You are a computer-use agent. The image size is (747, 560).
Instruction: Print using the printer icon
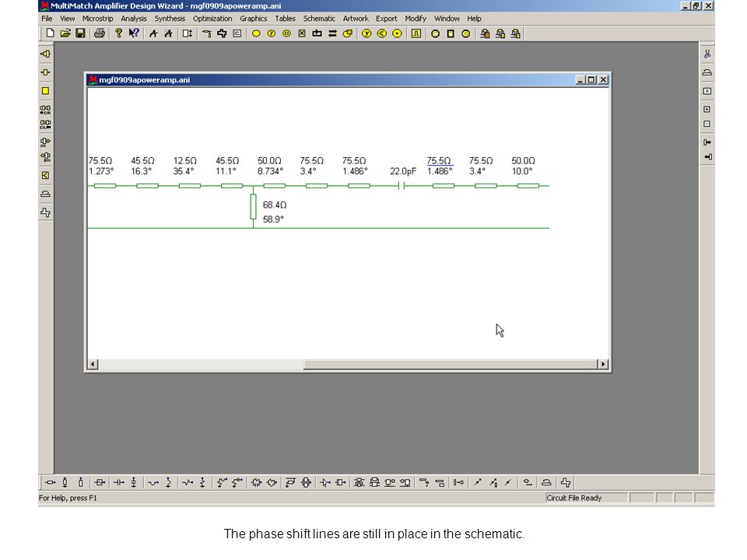click(x=100, y=33)
